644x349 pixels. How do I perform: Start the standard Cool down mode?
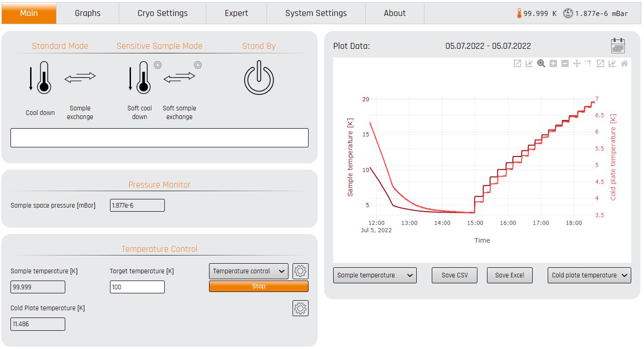(x=40, y=78)
